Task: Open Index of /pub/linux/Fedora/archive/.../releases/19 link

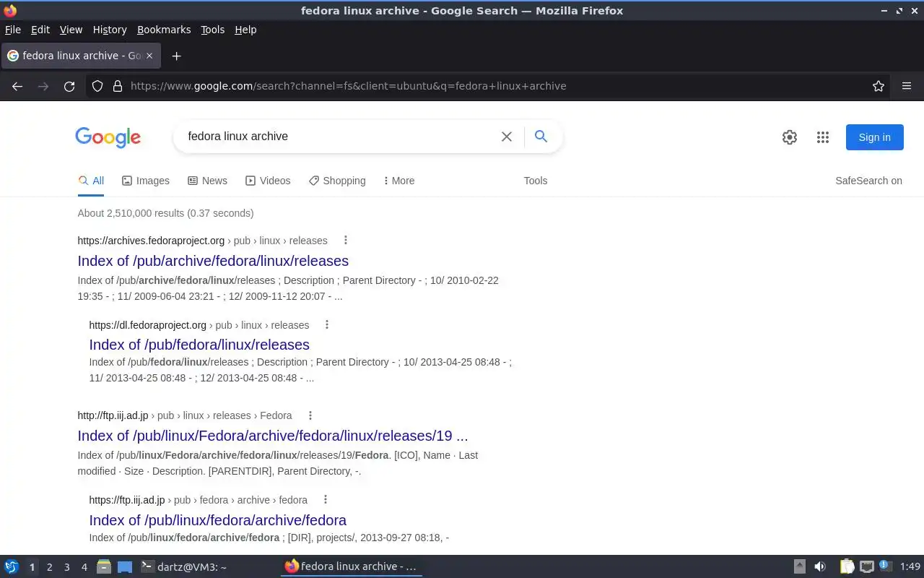Action: pyautogui.click(x=273, y=436)
